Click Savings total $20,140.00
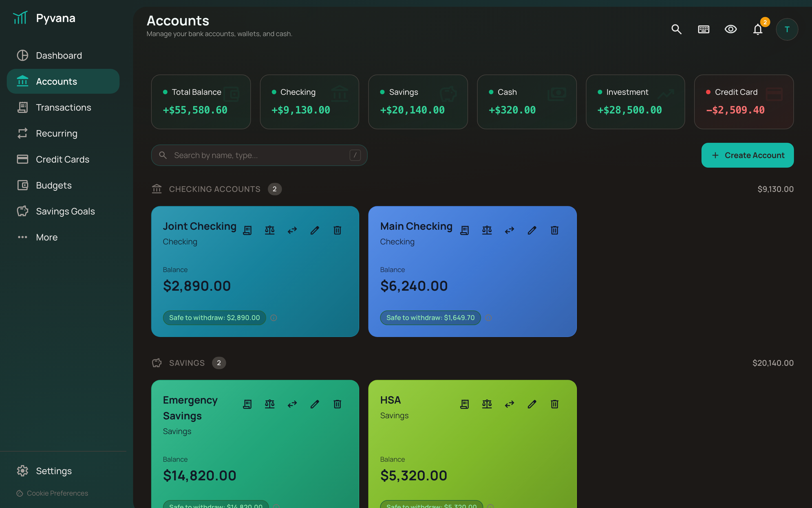The image size is (812, 508). pyautogui.click(x=773, y=363)
